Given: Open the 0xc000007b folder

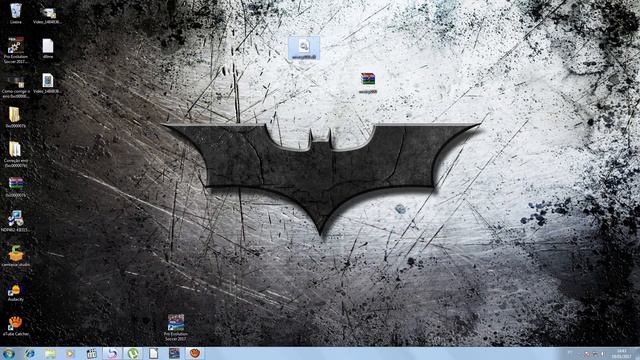Looking at the screenshot, I should coord(16,118).
